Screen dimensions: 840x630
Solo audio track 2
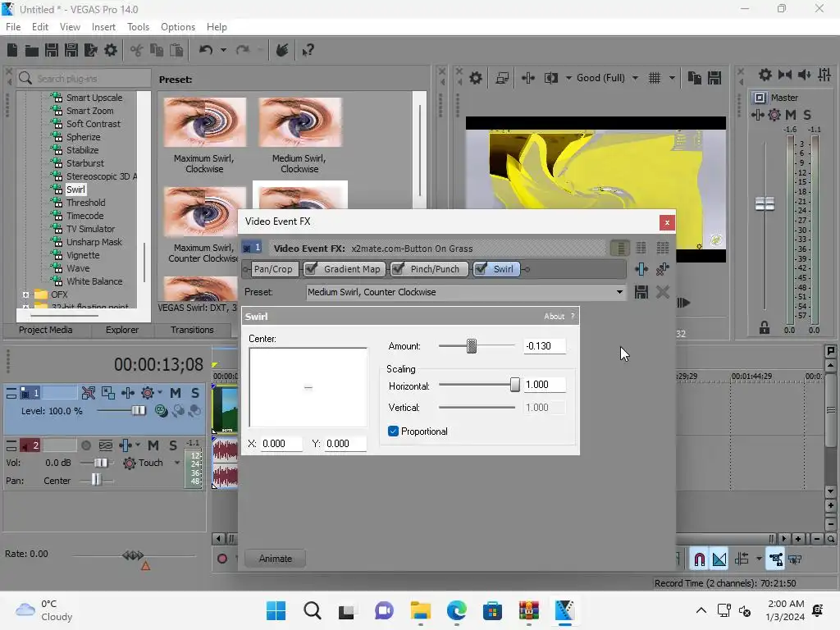click(172, 445)
